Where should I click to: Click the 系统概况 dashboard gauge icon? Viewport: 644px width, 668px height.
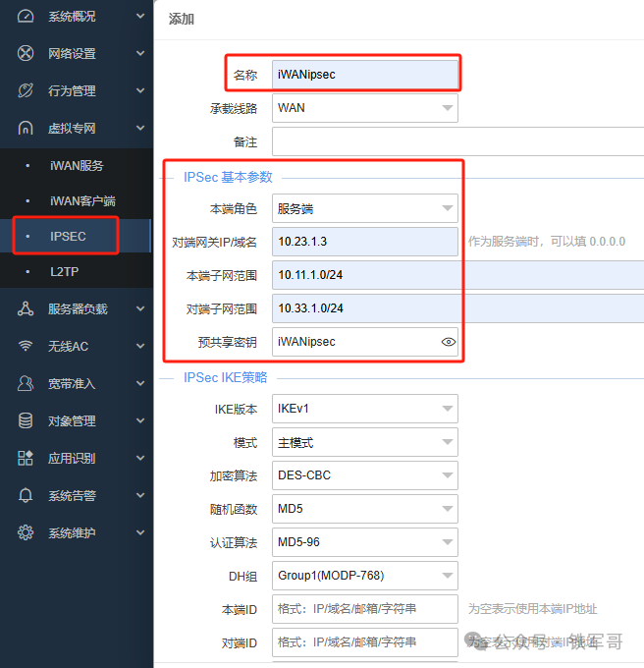[26, 16]
